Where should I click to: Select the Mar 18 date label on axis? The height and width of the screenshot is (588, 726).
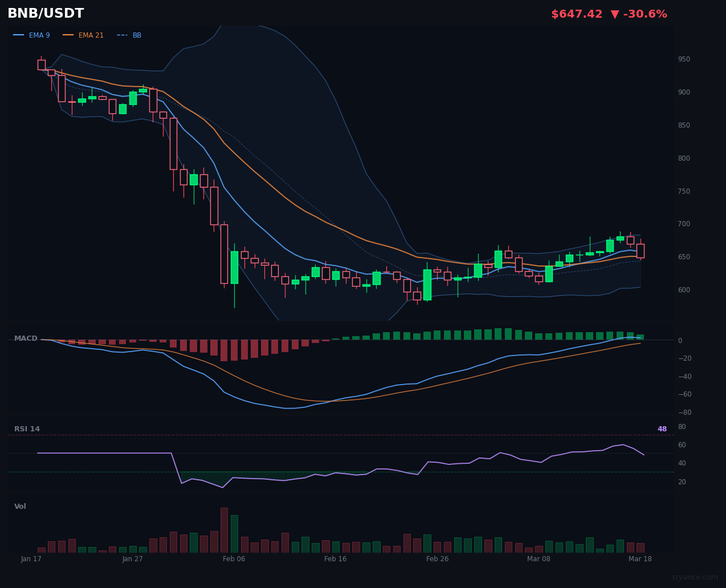640,559
